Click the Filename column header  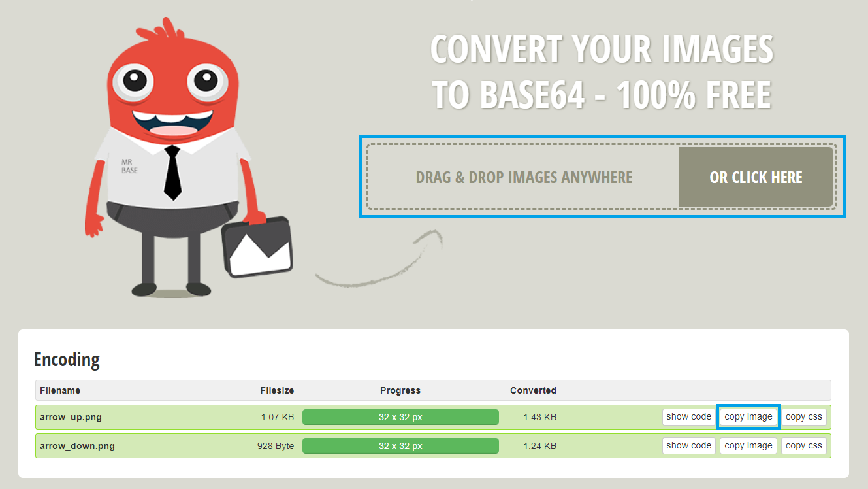[x=60, y=390]
